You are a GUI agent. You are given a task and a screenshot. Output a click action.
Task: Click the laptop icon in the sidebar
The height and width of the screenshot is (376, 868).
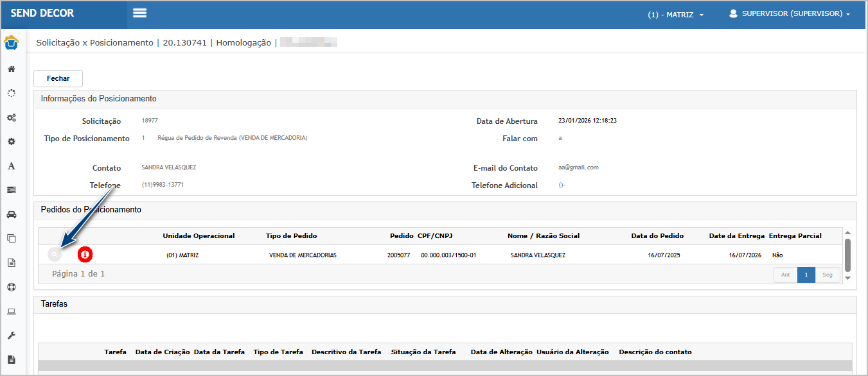(12, 312)
